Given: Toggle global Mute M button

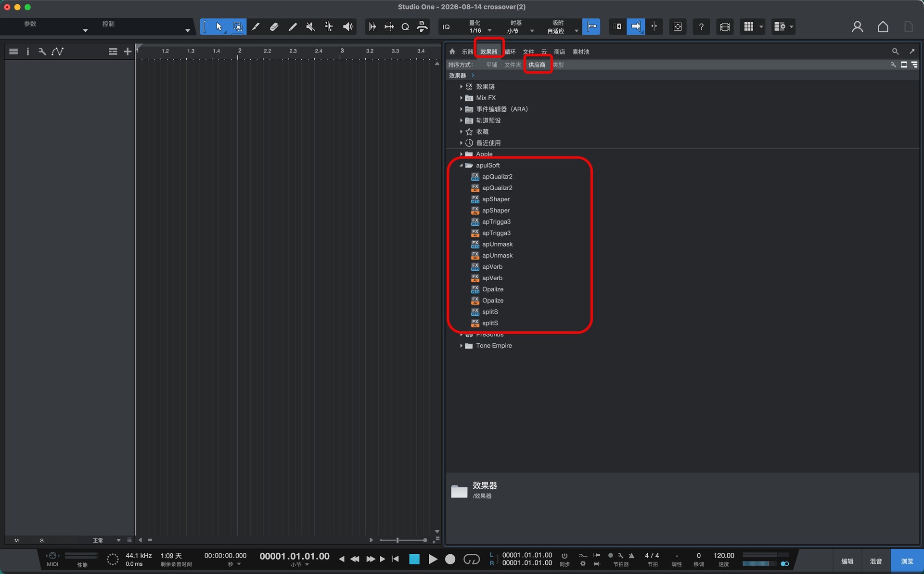Looking at the screenshot, I should pyautogui.click(x=16, y=541).
